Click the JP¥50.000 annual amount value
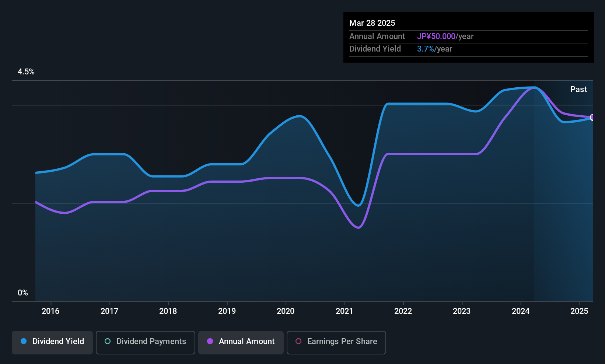 coord(436,36)
